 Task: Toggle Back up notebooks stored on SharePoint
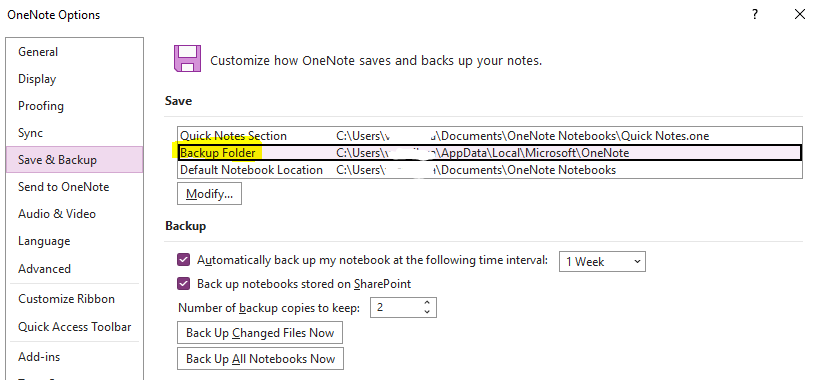tap(184, 284)
